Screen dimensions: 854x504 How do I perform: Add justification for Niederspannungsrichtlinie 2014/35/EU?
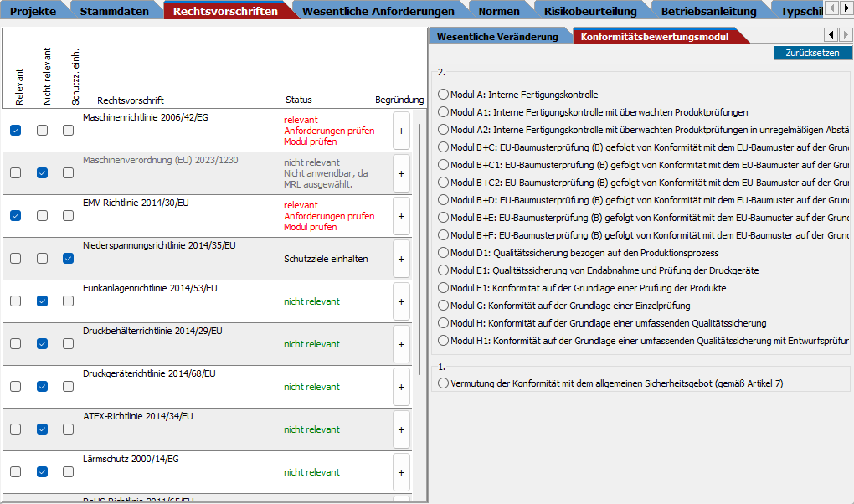pyautogui.click(x=401, y=259)
